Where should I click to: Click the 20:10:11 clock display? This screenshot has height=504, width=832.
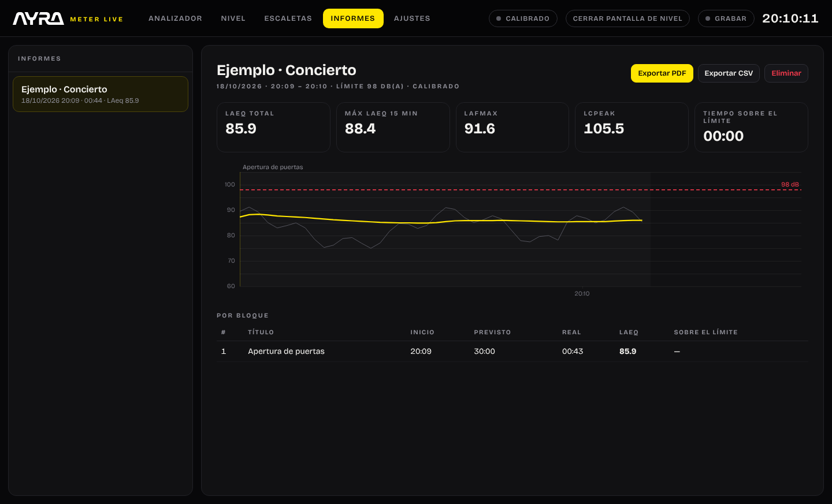tap(790, 18)
